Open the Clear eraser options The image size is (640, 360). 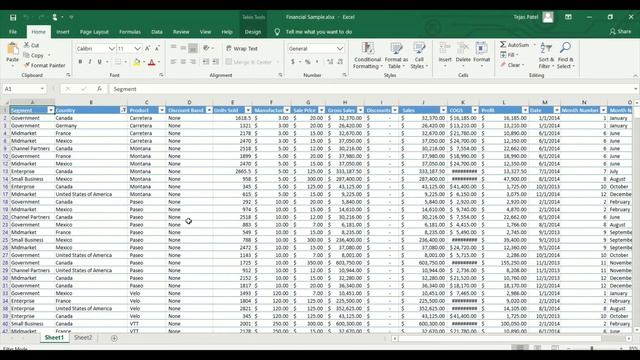click(512, 65)
